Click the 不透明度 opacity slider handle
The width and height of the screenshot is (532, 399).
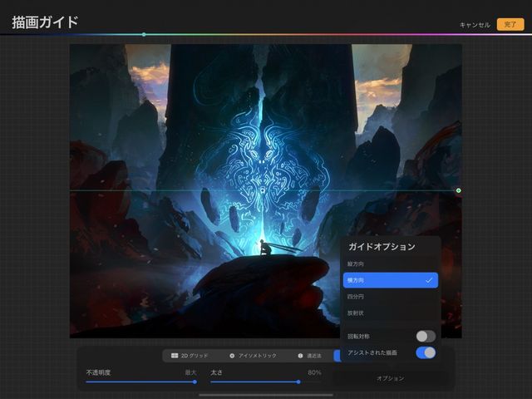(195, 382)
